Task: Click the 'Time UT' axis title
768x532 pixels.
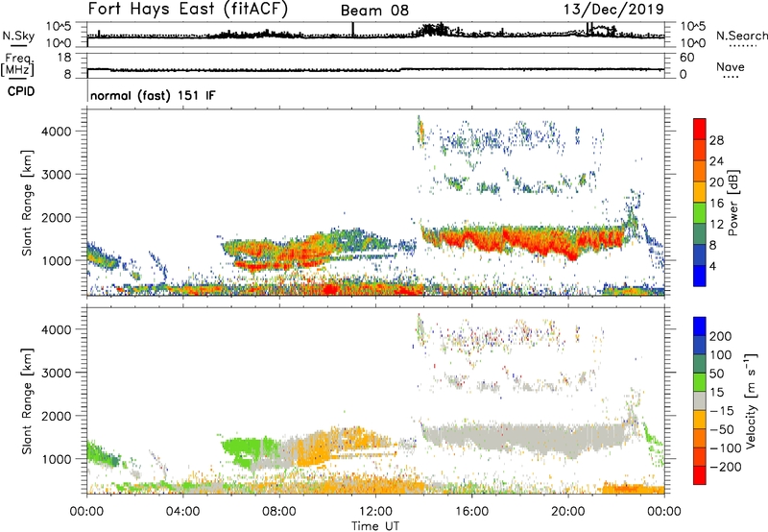Action: coord(375,526)
